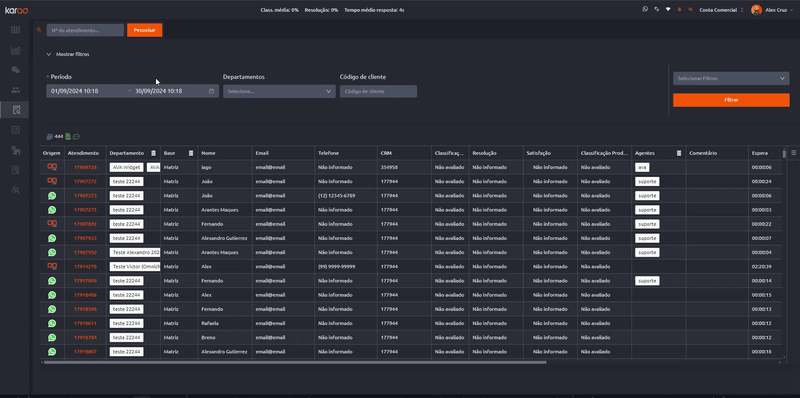Open the bar chart reports sidebar icon
This screenshot has width=800, height=398.
15,50
